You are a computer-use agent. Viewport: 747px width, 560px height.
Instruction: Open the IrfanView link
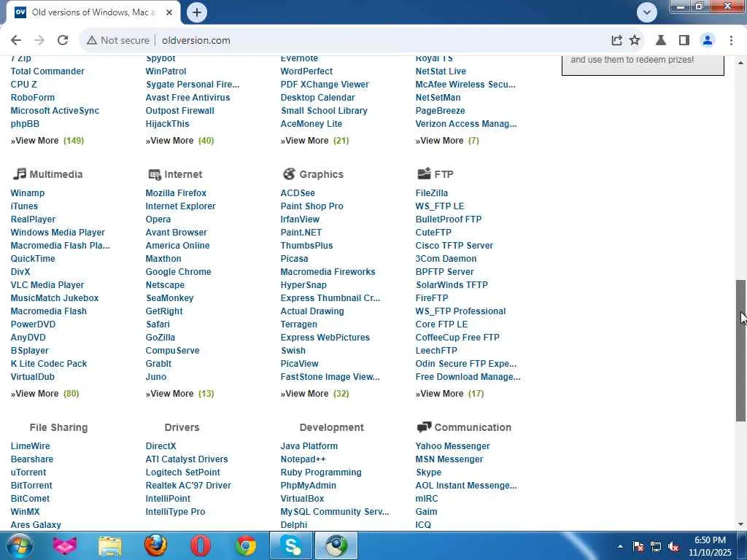300,219
